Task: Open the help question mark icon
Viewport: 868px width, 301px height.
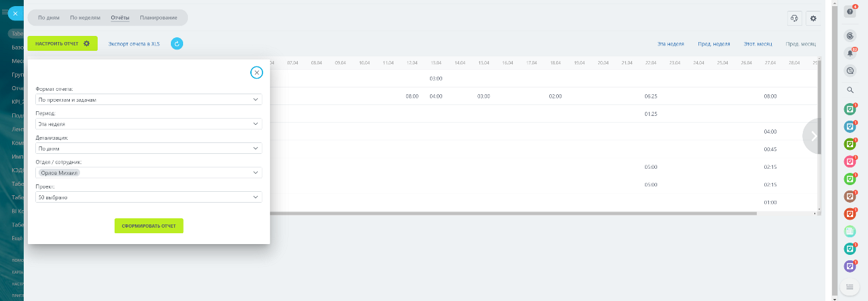Action: pyautogui.click(x=850, y=12)
